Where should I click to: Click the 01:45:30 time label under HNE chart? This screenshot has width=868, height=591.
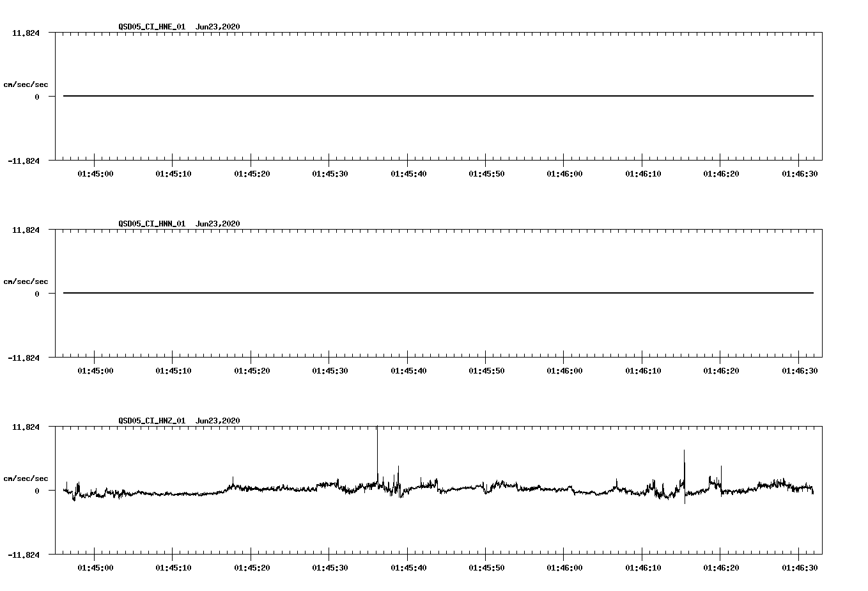[330, 173]
